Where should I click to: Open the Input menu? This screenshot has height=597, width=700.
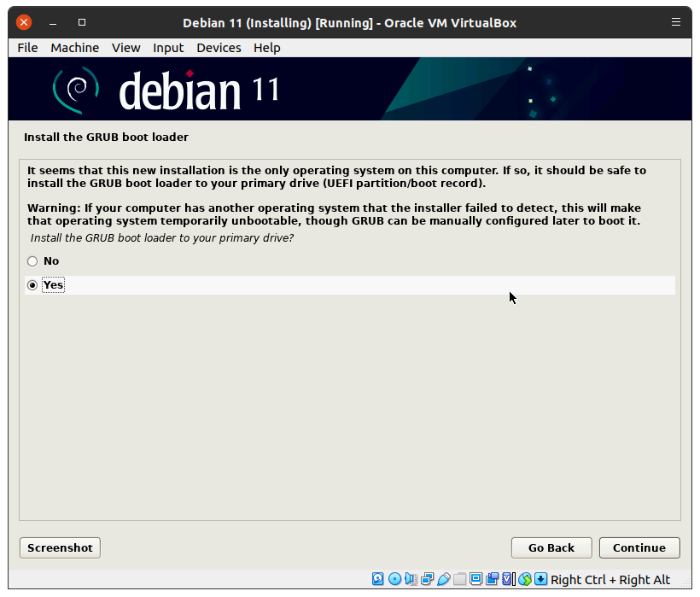point(168,48)
